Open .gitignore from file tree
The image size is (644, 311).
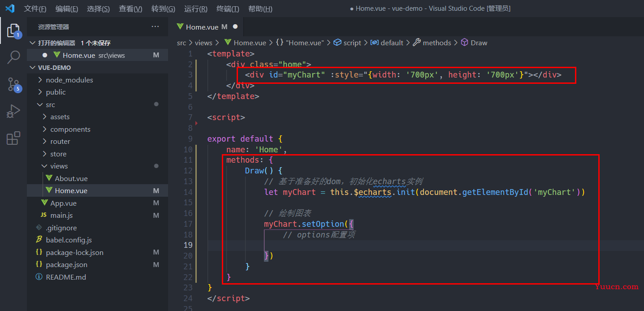(x=97, y=228)
